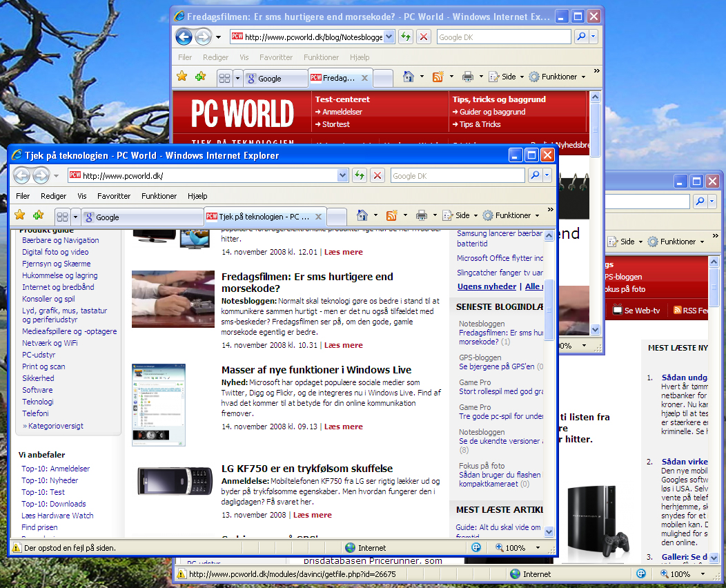726x588 pixels.
Task: Open Favorites Center star in the front window
Action: [x=20, y=215]
